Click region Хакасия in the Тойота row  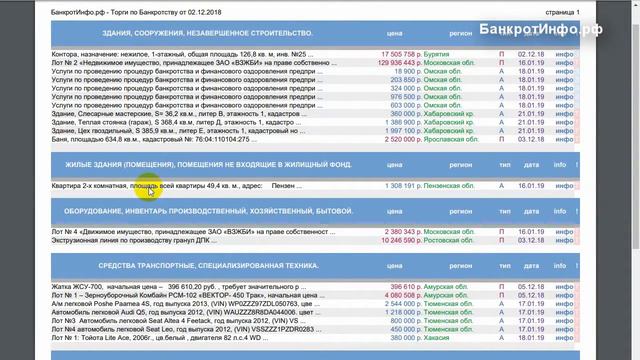[x=436, y=338]
